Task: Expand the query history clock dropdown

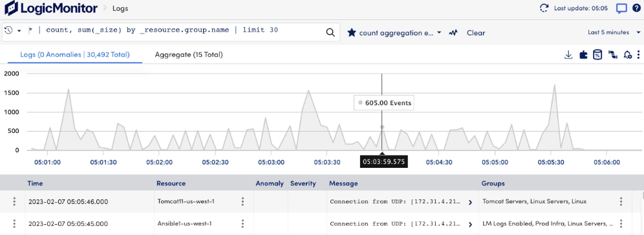Action: coord(12,31)
